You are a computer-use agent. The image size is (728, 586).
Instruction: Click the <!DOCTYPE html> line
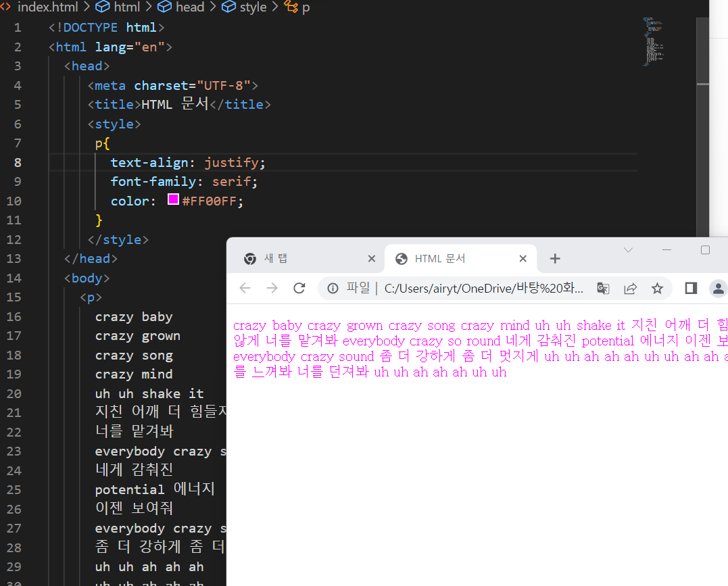[106, 28]
